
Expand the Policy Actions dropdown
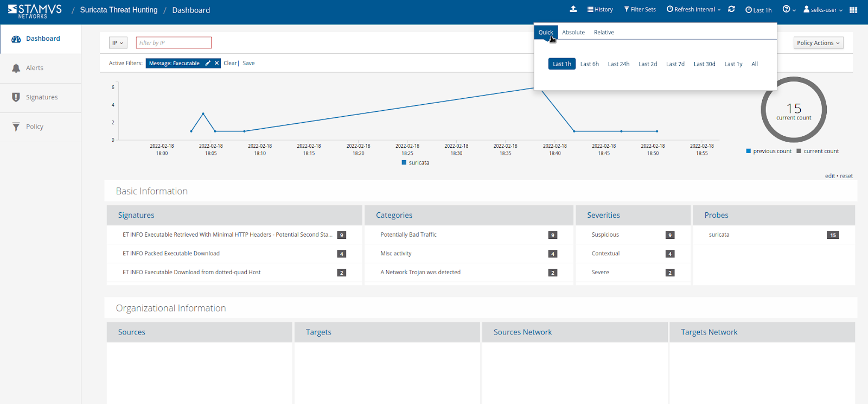tap(818, 43)
